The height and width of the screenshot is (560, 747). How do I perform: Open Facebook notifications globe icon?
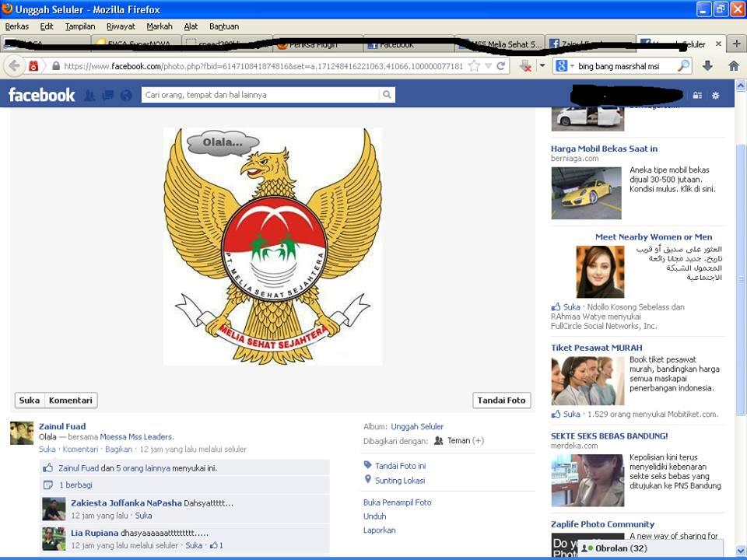click(x=126, y=95)
